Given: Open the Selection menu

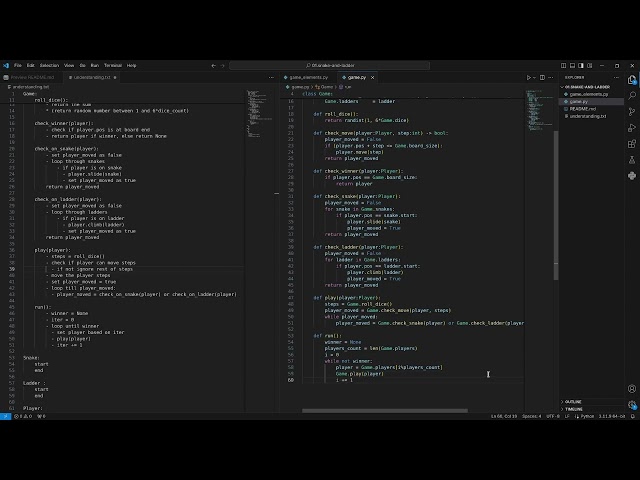Looking at the screenshot, I should click(x=49, y=65).
